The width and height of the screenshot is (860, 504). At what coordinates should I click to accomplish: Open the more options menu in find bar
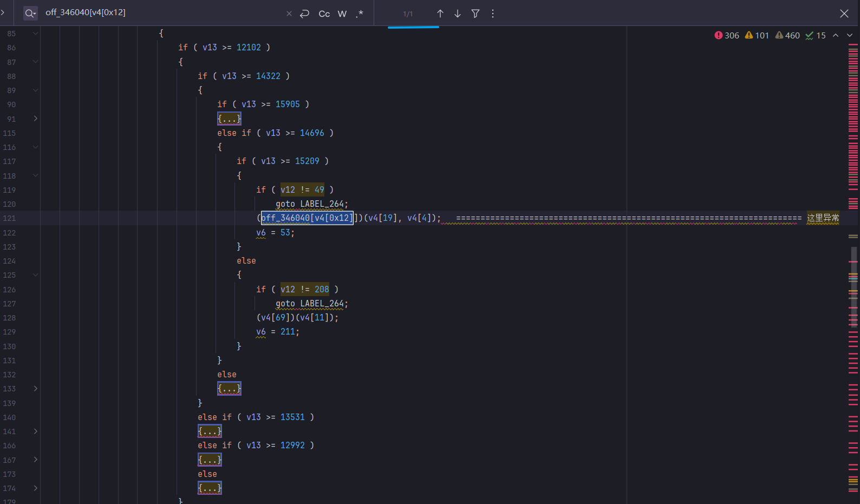[x=492, y=14]
